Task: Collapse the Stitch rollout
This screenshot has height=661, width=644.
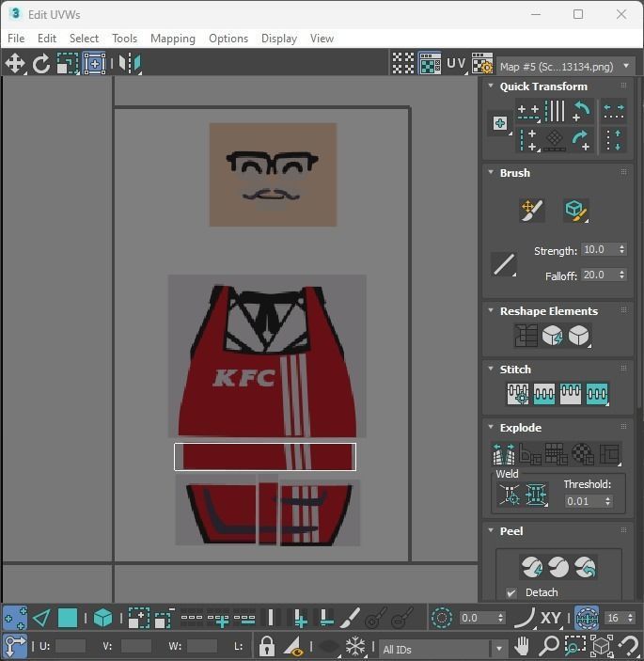Action: pos(491,369)
